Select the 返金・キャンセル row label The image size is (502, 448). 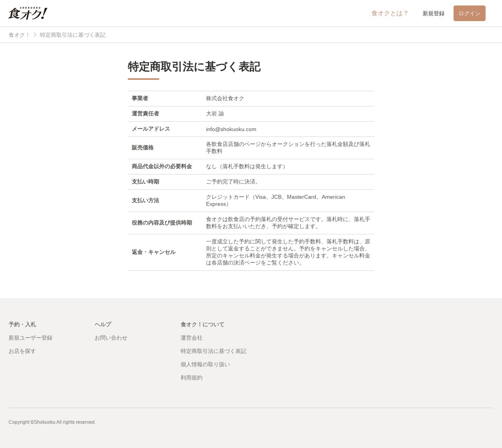coord(154,252)
